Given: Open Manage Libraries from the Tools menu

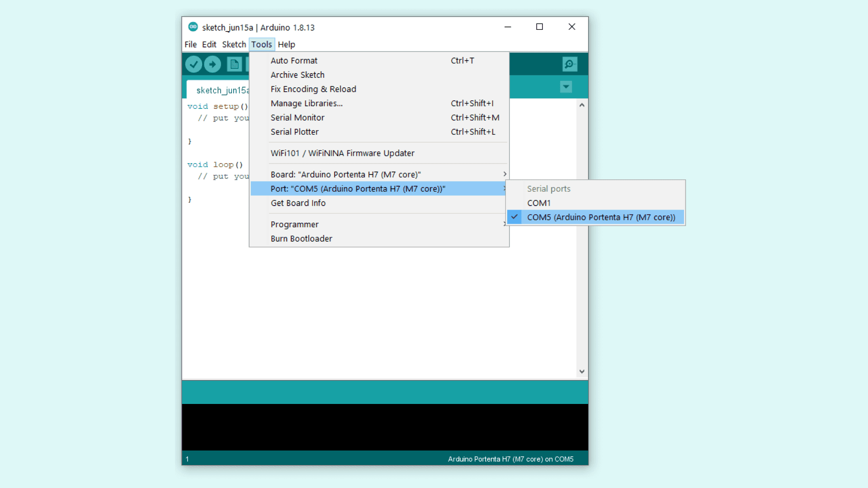Looking at the screenshot, I should coord(307,103).
